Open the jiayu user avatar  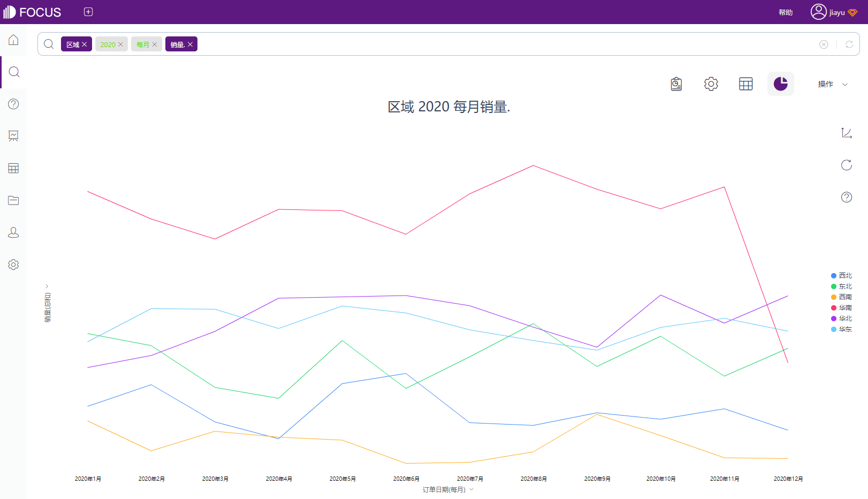pos(818,12)
